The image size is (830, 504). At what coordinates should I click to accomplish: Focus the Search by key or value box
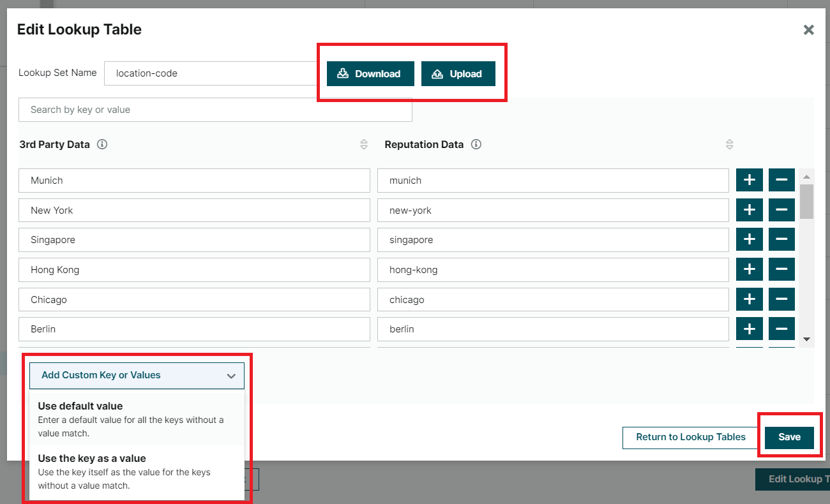pos(215,110)
